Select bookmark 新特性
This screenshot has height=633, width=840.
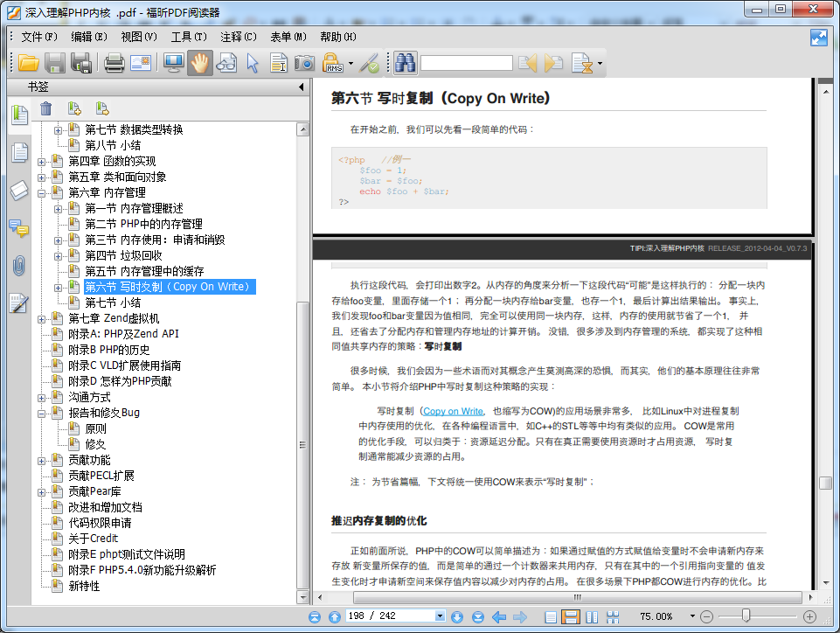(x=84, y=586)
